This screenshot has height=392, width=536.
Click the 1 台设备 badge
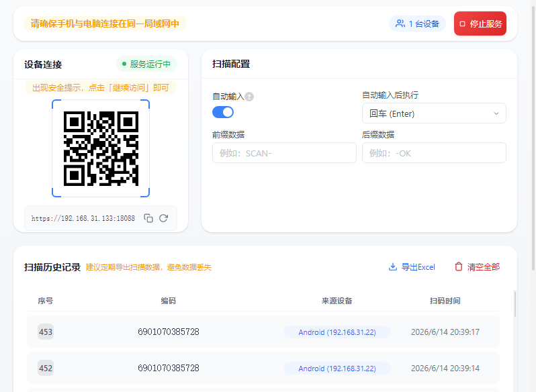(417, 23)
